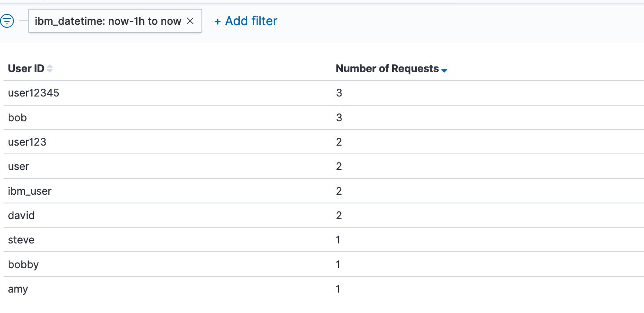Screen dimensions: 644x313
Task: Click the Number of Requests header text
Action: (387, 69)
